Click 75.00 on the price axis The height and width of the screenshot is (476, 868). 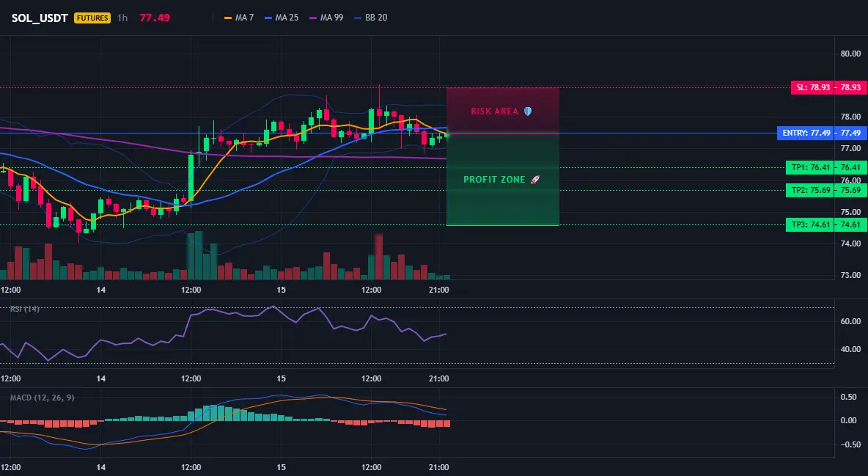[x=850, y=212]
